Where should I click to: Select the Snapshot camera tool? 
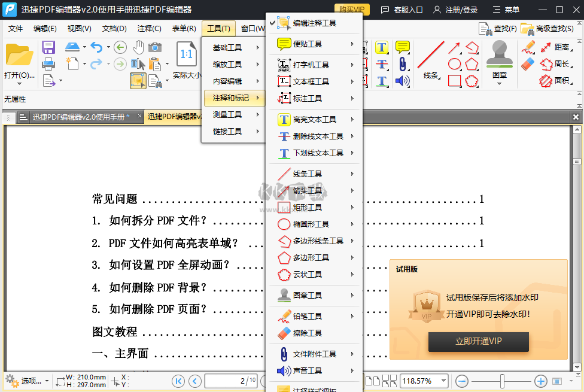155,47
